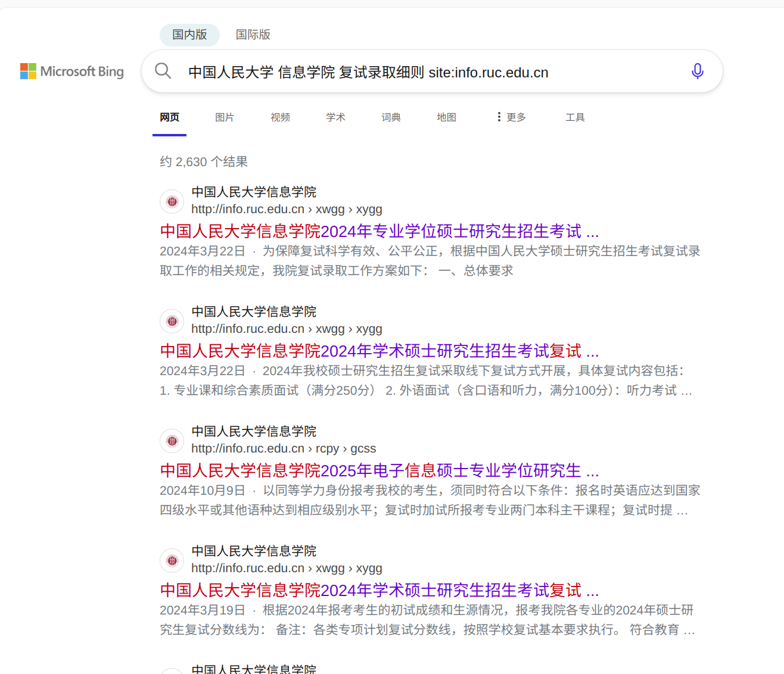The image size is (784, 674).
Task: Open the result above the 2024年3月19日 snippet
Action: pos(379,590)
